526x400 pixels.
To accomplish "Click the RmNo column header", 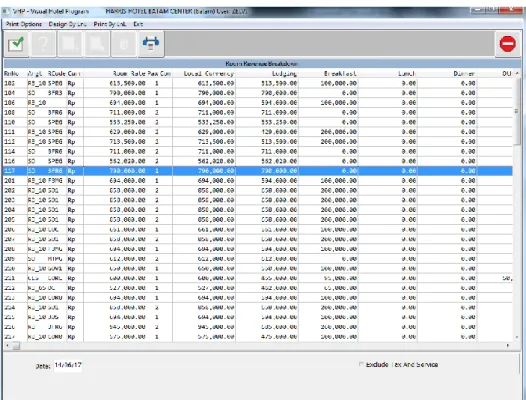I will click(x=11, y=73).
